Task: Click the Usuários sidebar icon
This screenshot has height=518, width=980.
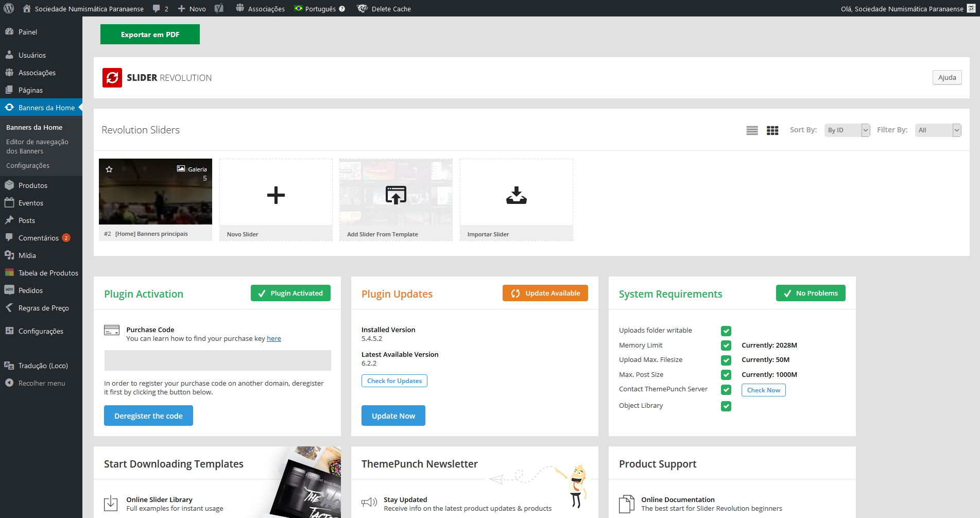Action: point(9,55)
